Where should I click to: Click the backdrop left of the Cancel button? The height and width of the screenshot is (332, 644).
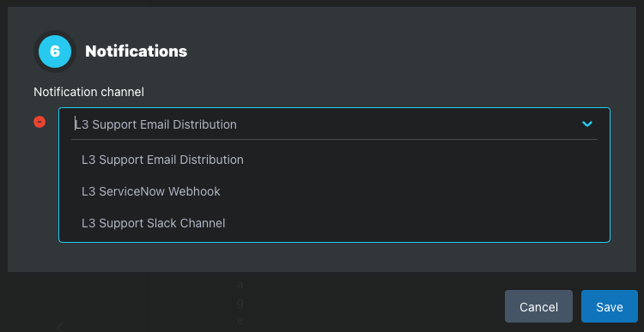(x=369, y=304)
